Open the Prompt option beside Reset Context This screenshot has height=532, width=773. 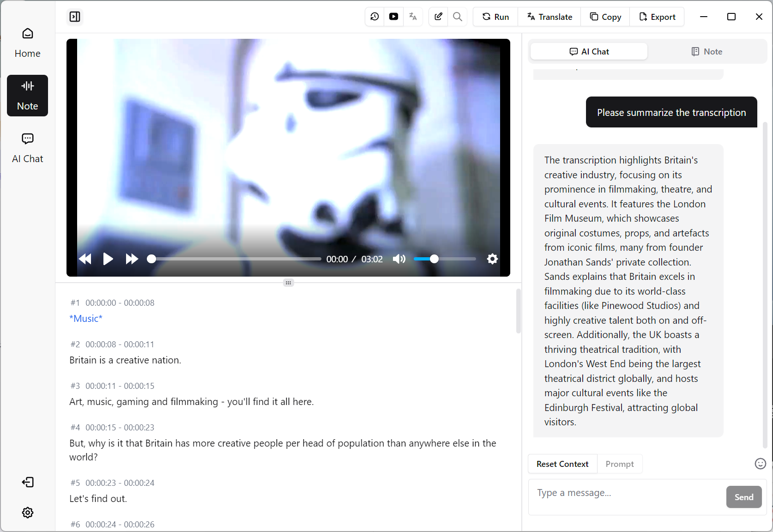point(620,464)
